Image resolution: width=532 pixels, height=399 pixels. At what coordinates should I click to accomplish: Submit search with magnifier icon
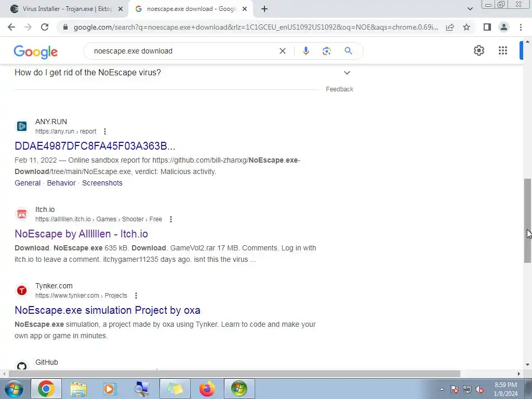(x=348, y=51)
